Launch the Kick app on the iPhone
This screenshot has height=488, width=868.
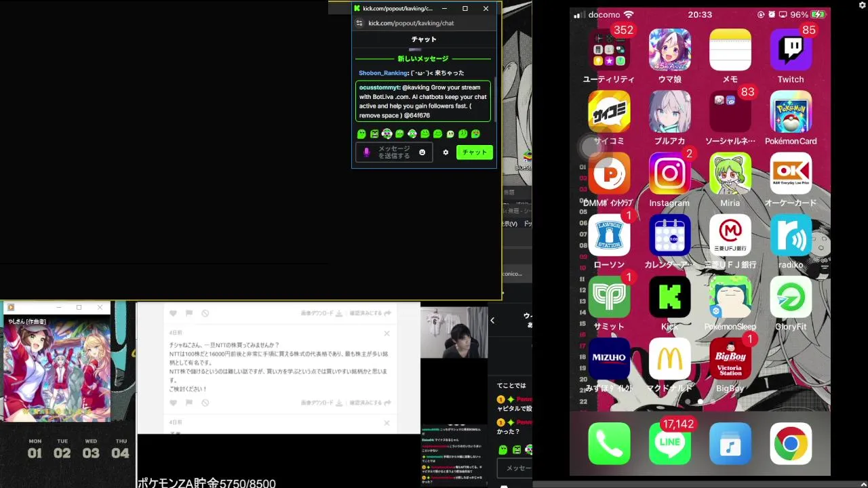point(669,297)
